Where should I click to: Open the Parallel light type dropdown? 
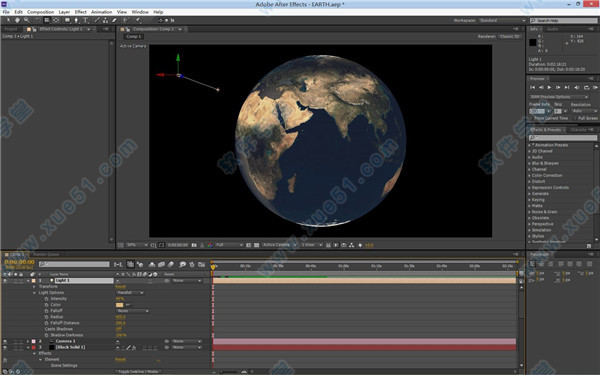click(x=130, y=293)
